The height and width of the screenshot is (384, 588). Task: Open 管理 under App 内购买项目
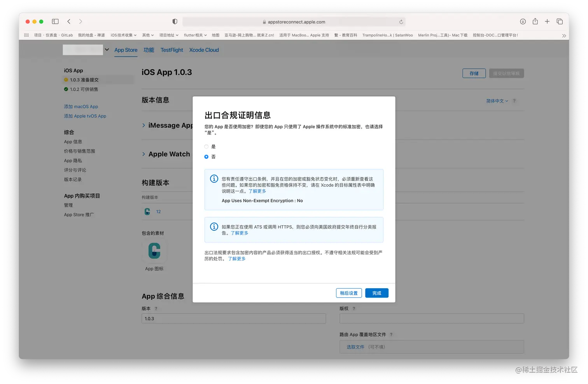click(68, 205)
